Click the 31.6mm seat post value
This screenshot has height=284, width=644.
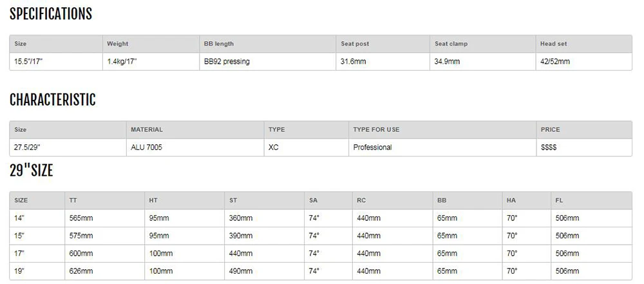coord(353,62)
